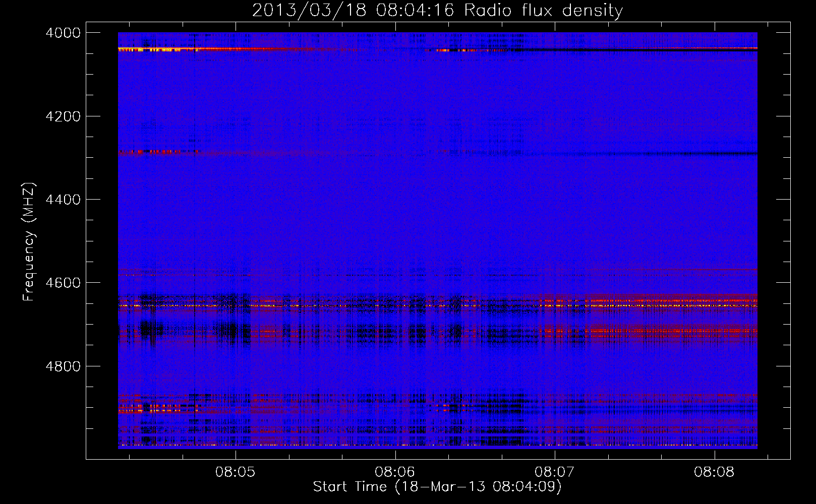Click the 'Frequency (MHZ)' axis title

pyautogui.click(x=29, y=241)
